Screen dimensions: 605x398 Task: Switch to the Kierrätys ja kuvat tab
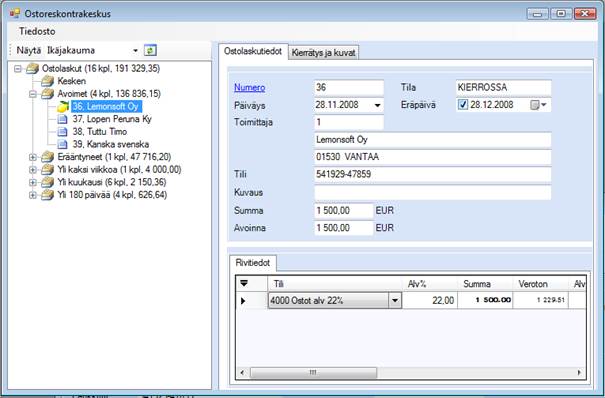[323, 52]
